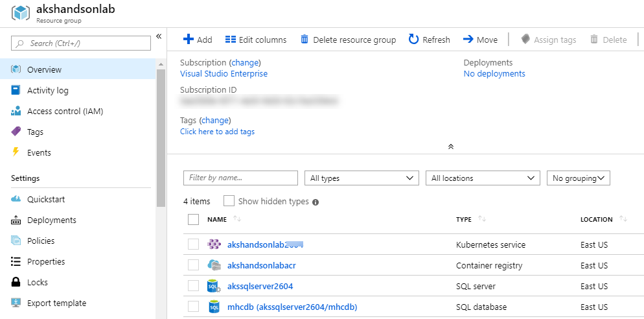Click the Properties list icon
The height and width of the screenshot is (319, 644).
[16, 261]
